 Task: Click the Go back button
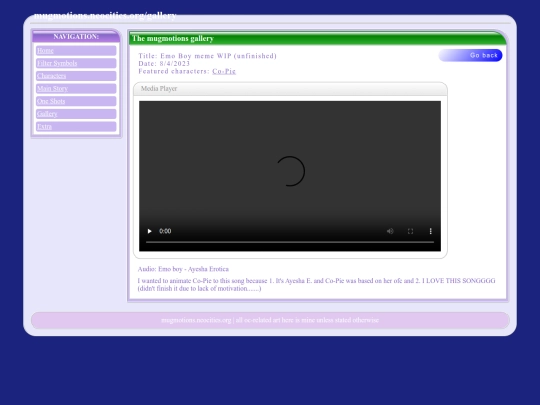pyautogui.click(x=470, y=55)
